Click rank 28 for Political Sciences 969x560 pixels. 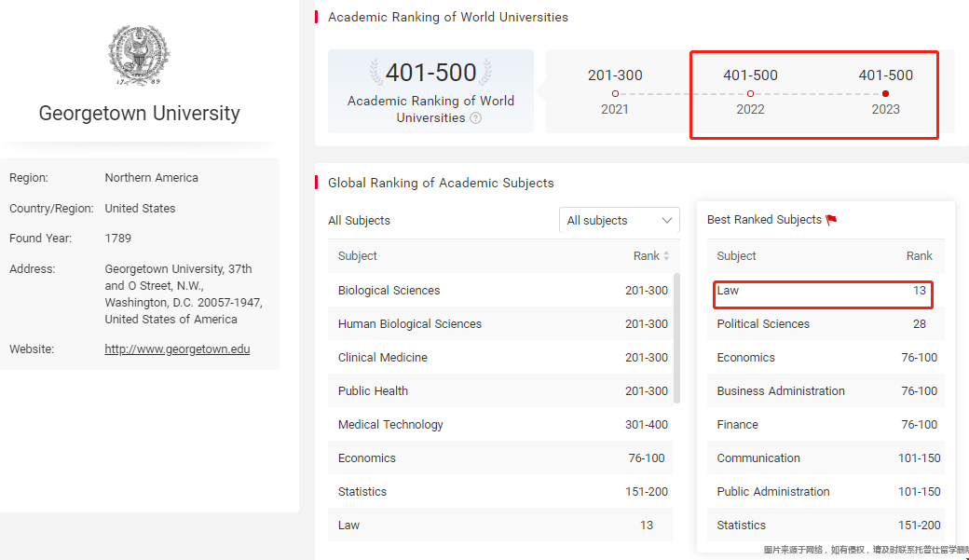pos(920,324)
